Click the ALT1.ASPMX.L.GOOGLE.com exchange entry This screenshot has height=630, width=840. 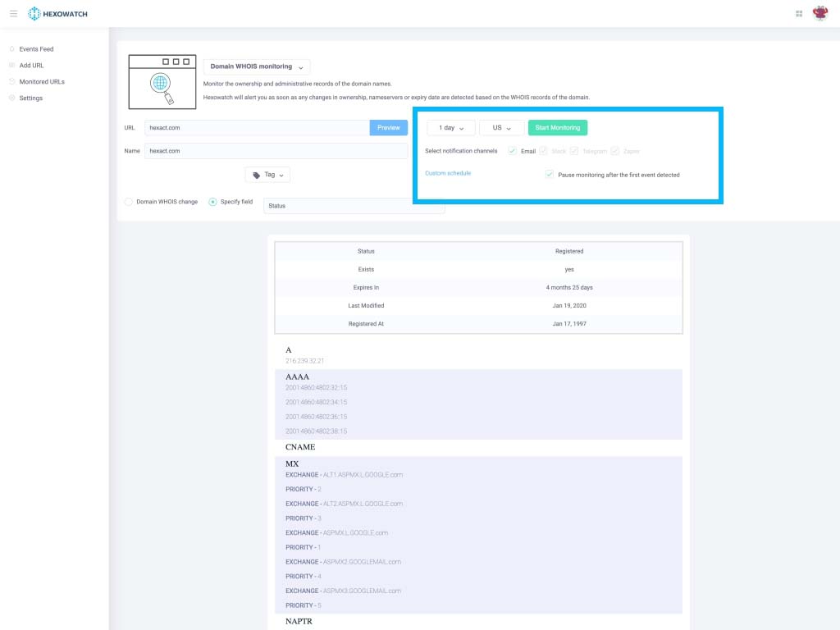tap(344, 475)
